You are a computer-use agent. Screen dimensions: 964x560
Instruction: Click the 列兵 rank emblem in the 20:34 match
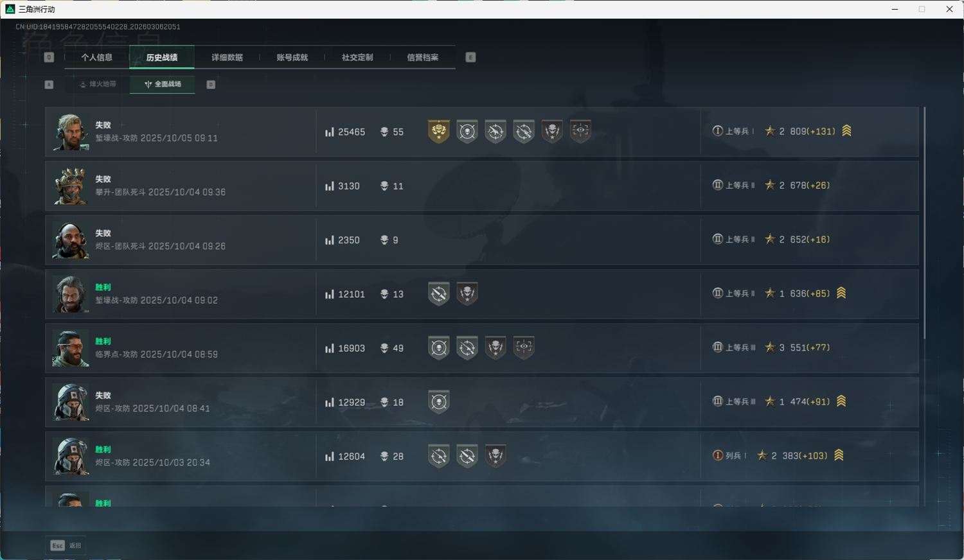[718, 455]
